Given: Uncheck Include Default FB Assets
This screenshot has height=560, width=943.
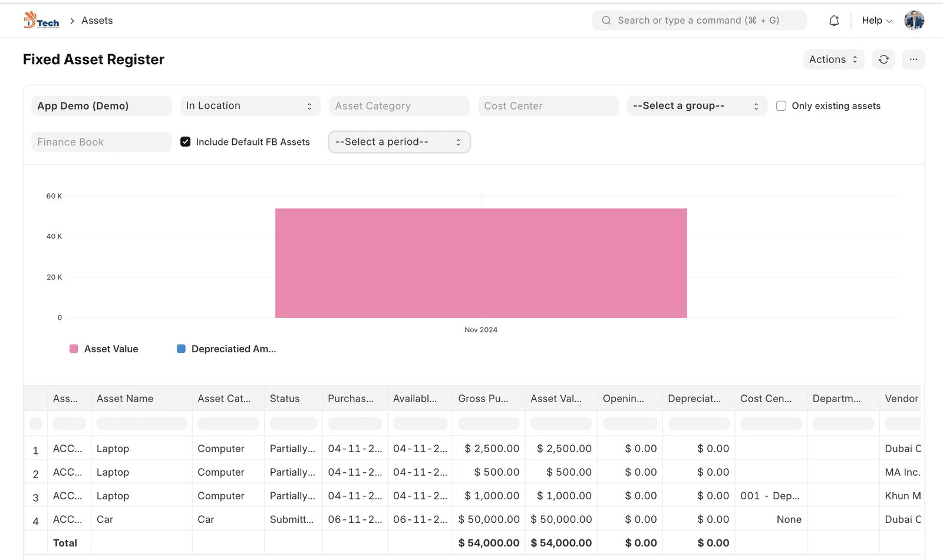Looking at the screenshot, I should pos(186,142).
